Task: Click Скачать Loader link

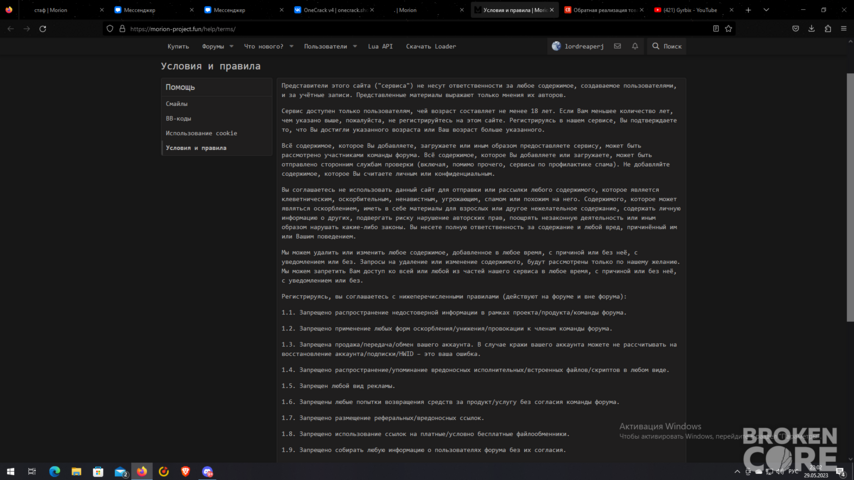Action: [x=431, y=46]
